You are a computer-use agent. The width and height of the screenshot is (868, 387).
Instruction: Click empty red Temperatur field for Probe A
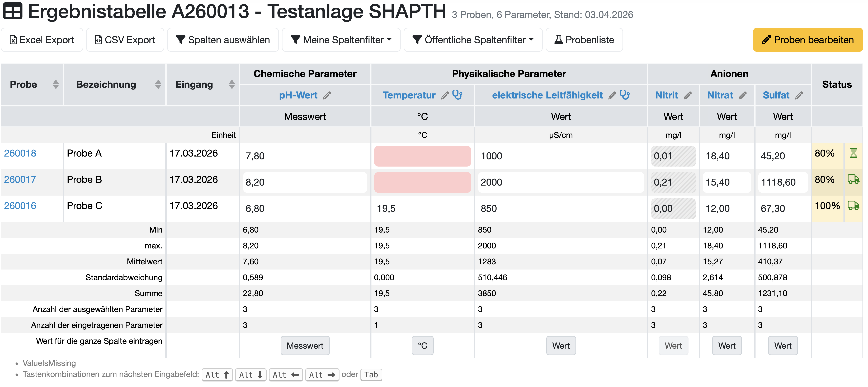pos(422,156)
